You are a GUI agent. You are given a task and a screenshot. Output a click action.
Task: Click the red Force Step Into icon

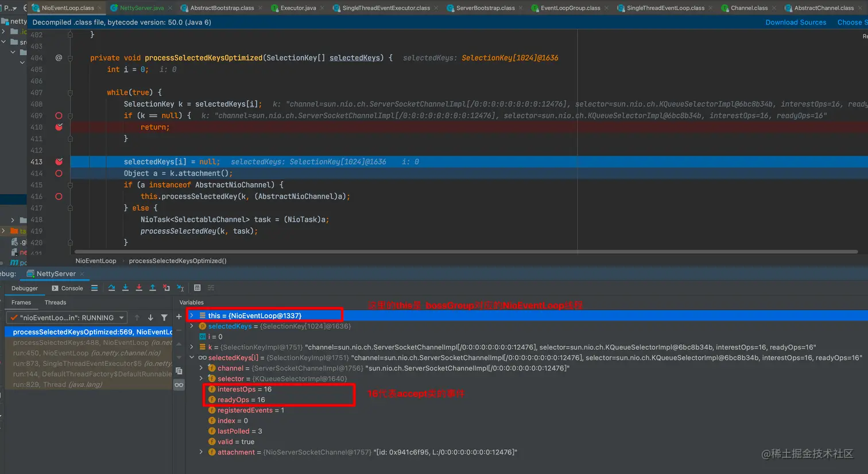[139, 288]
